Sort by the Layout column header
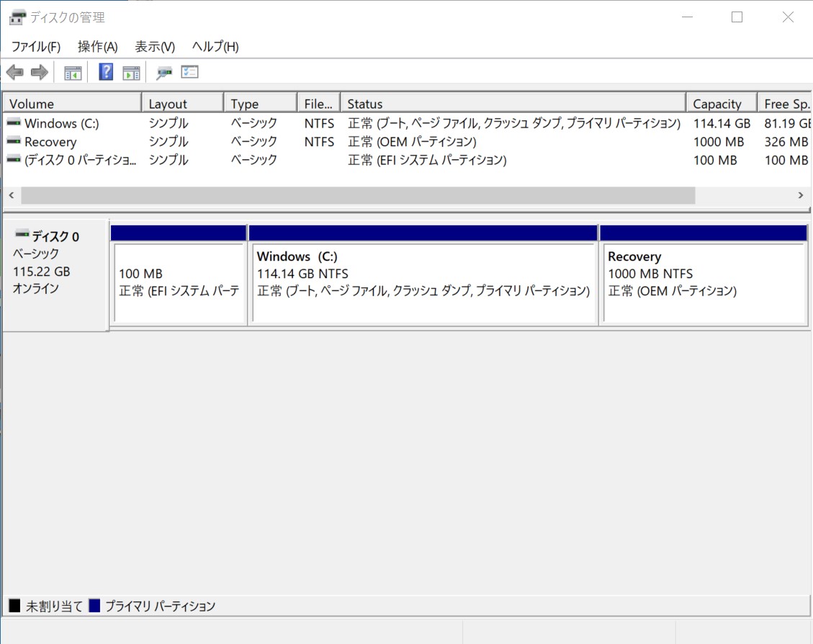813x644 pixels. point(182,104)
